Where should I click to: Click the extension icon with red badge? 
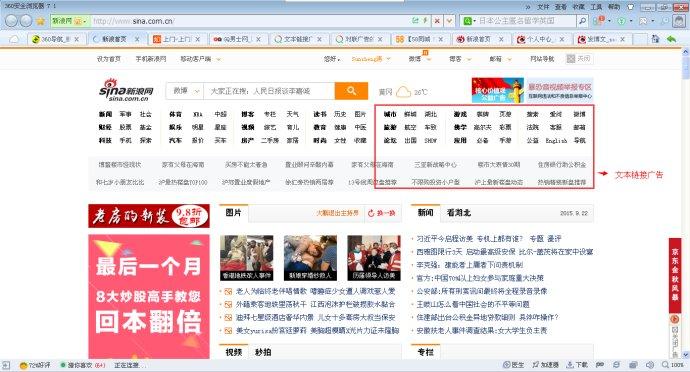[x=599, y=20]
